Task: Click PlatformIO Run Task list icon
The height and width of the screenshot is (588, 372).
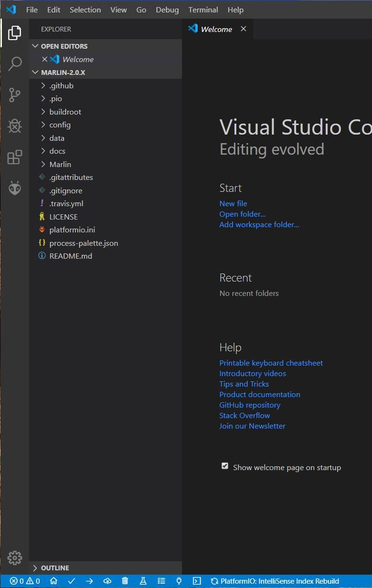Action: [x=161, y=581]
